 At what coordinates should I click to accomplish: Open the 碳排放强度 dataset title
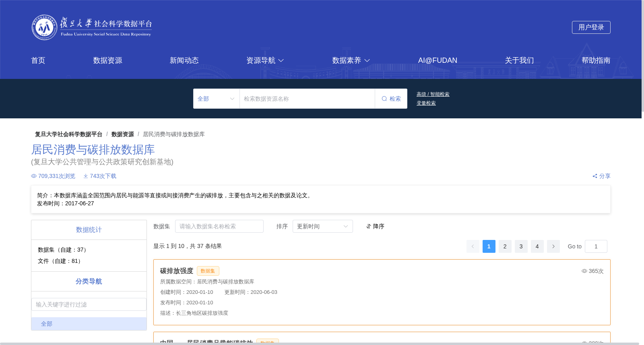click(x=177, y=271)
